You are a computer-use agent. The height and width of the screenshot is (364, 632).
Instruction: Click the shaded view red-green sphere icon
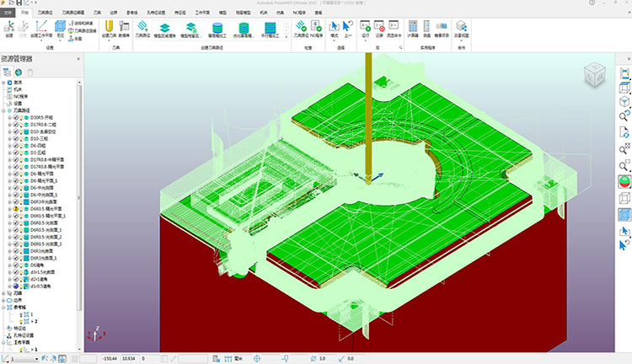624,182
